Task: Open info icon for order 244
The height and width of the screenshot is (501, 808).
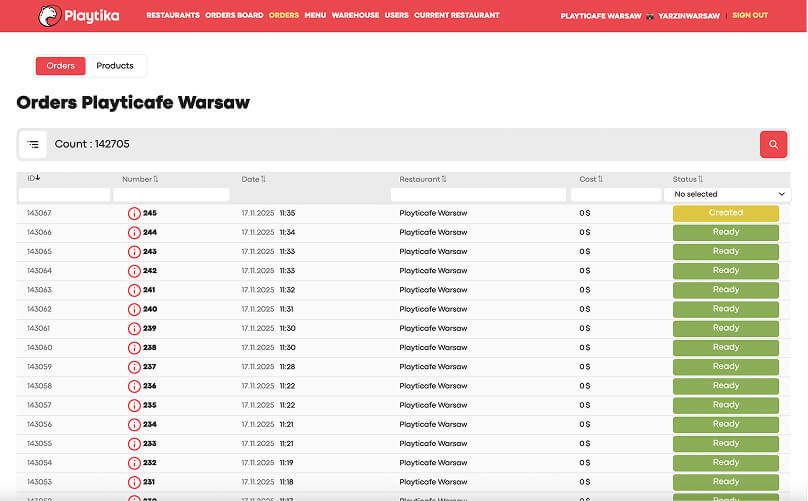Action: 134,232
